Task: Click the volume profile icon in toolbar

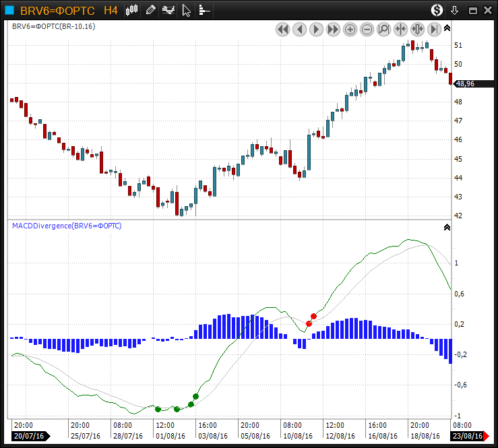Action: coord(204,10)
